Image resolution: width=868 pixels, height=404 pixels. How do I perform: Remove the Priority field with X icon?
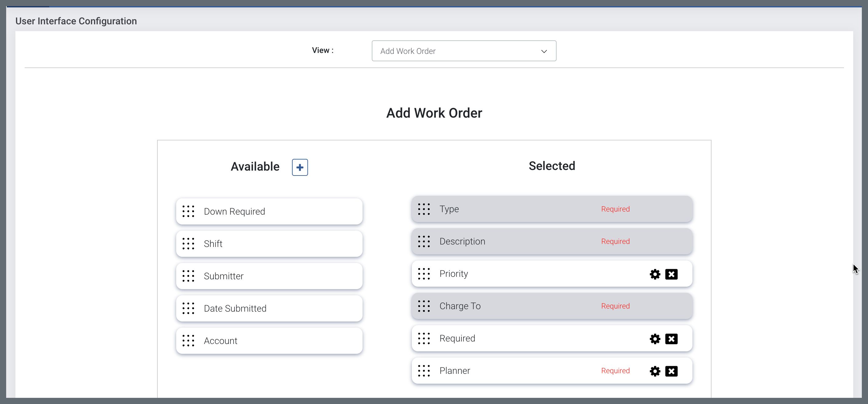point(671,274)
